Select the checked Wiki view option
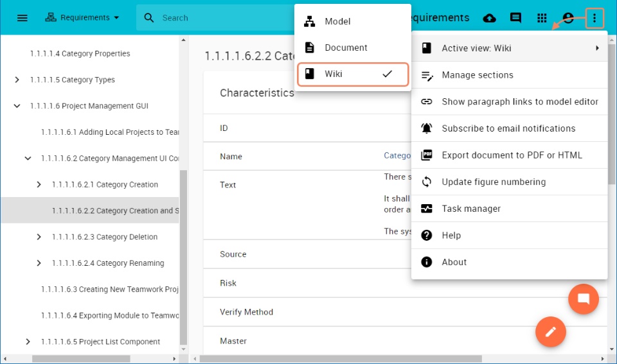The height and width of the screenshot is (364, 617). pyautogui.click(x=353, y=74)
